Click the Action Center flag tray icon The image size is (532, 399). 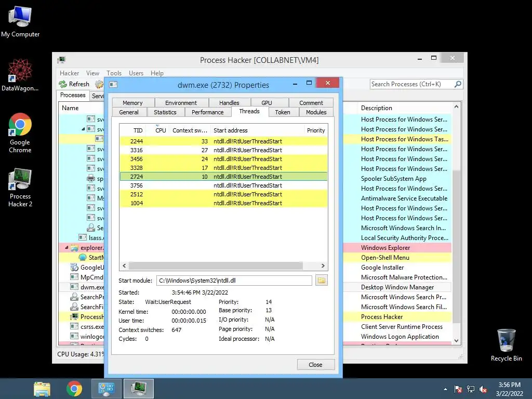[x=458, y=389]
